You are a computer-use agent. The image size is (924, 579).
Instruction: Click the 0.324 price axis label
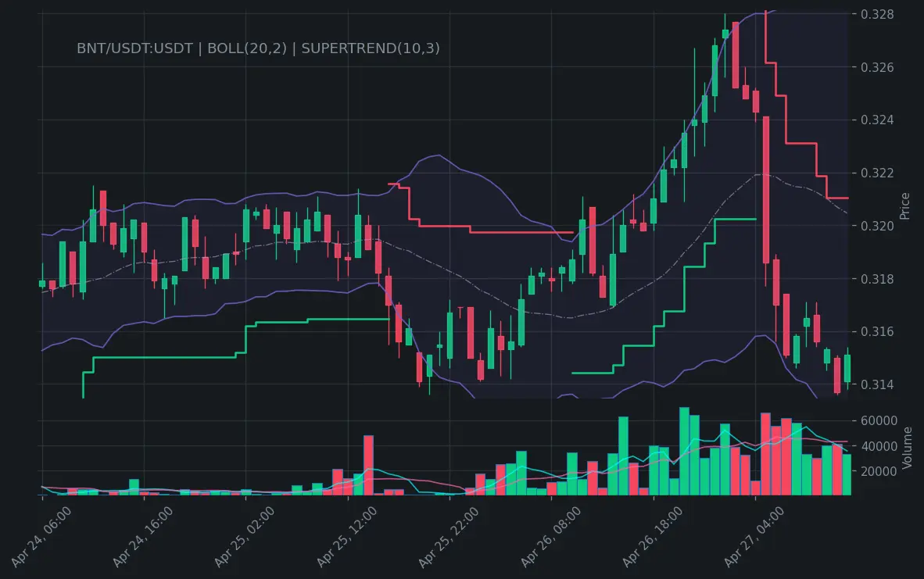(x=877, y=120)
